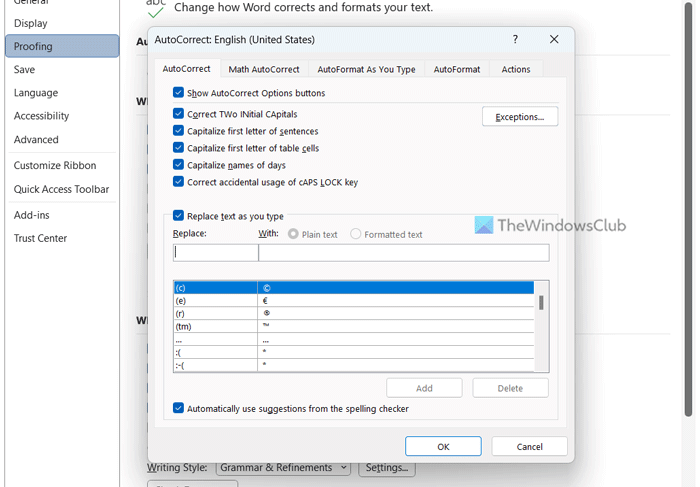Open the AutoCorrect dialog help question mark

515,39
